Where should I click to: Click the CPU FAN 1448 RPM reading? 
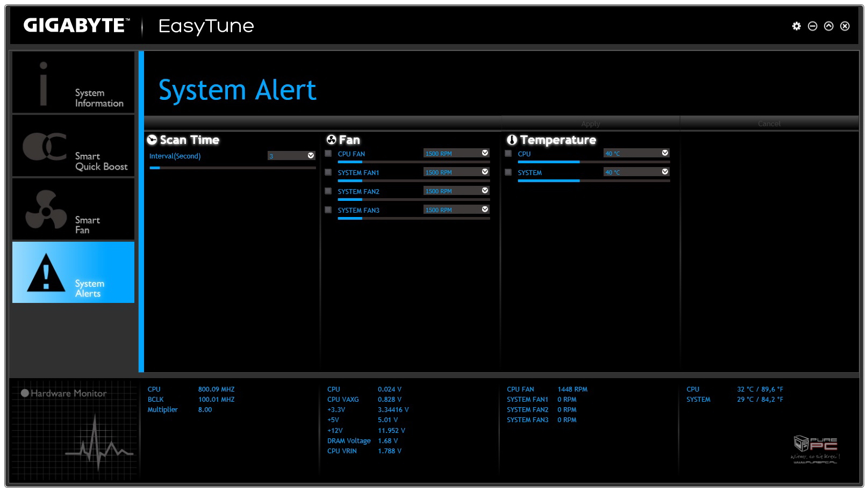[572, 389]
